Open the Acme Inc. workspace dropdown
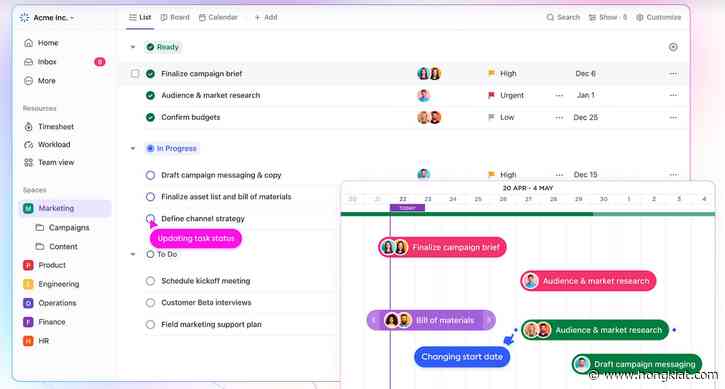The width and height of the screenshot is (725, 389). pos(47,18)
